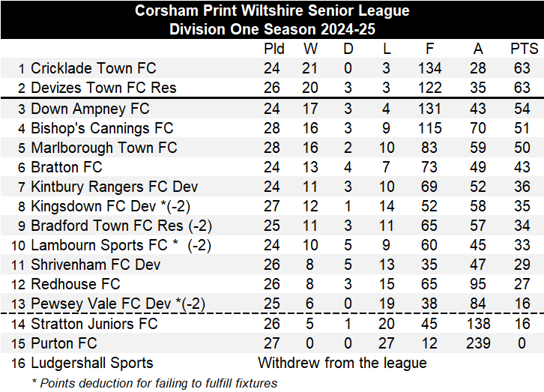Click Marlborough Town FC team entry
Viewport: 544px width, 392px height.
point(104,148)
